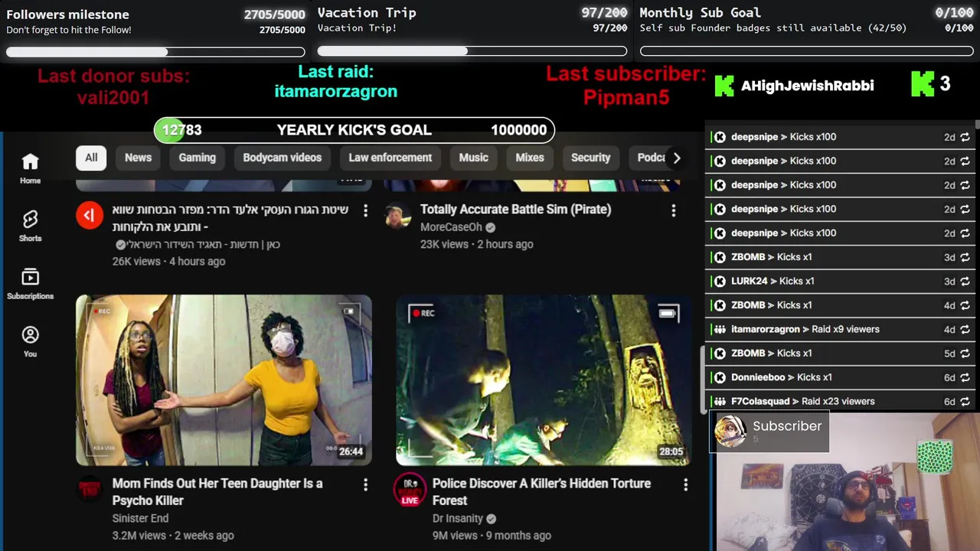Show next category chips arrow
980x551 pixels.
click(x=676, y=158)
